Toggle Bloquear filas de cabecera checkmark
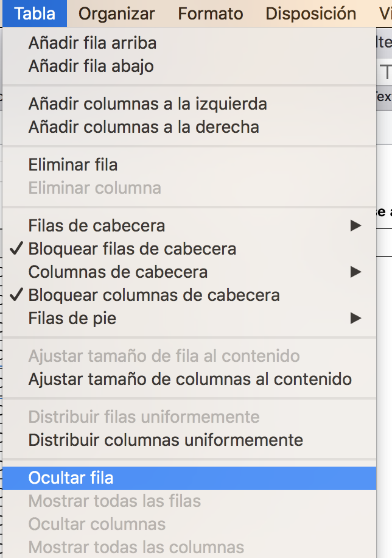 coord(133,249)
